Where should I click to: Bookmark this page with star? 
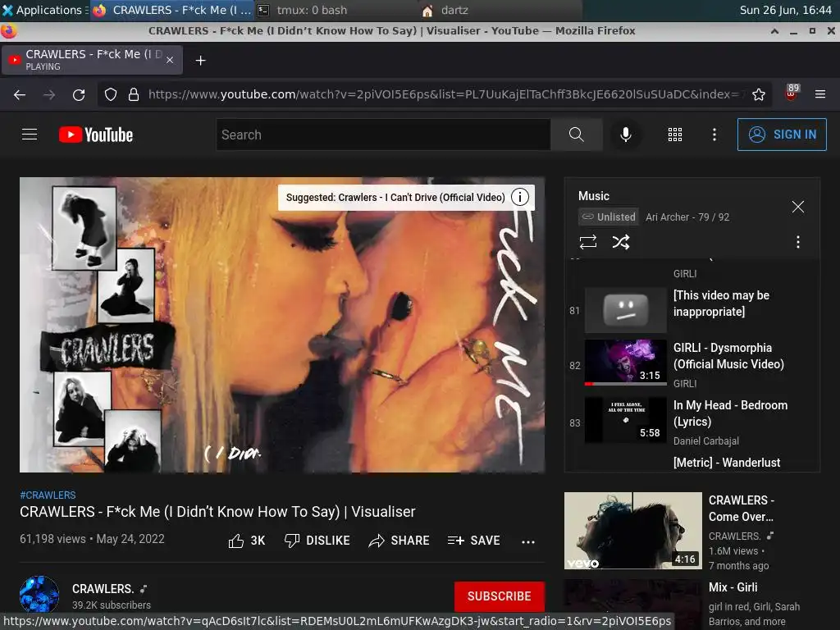tap(759, 95)
